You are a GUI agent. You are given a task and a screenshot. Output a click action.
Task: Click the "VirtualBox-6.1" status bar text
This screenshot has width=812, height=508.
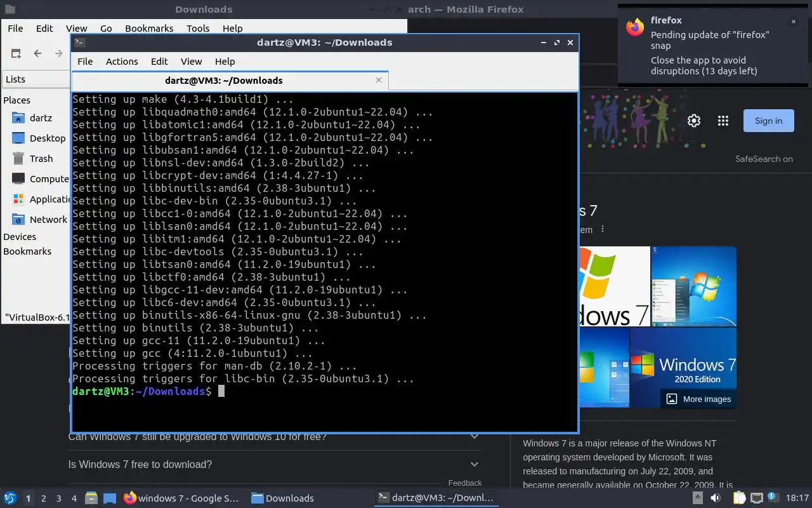(x=38, y=317)
